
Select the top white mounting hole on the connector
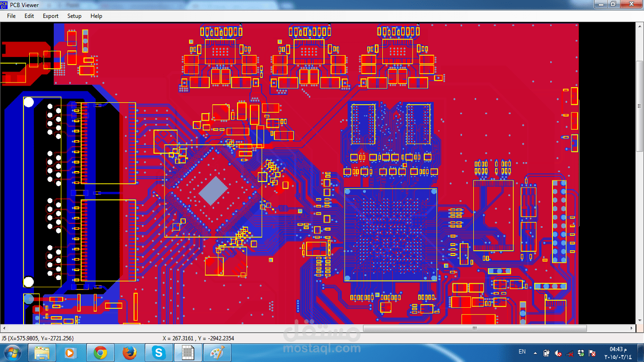(29, 102)
